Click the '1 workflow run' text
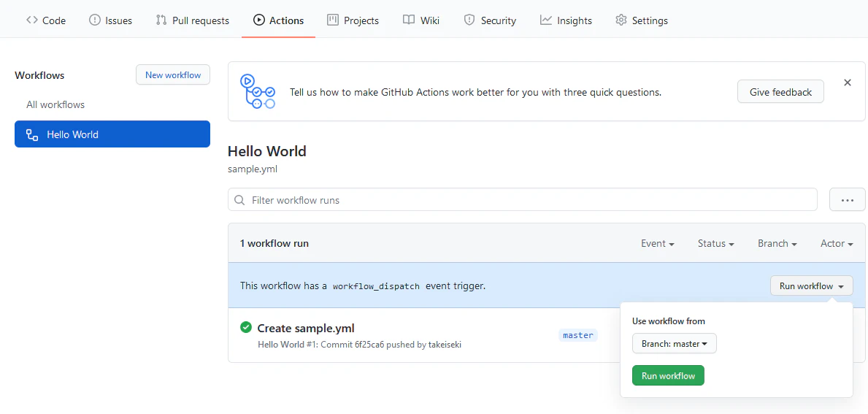Image resolution: width=868 pixels, height=414 pixels. click(274, 244)
